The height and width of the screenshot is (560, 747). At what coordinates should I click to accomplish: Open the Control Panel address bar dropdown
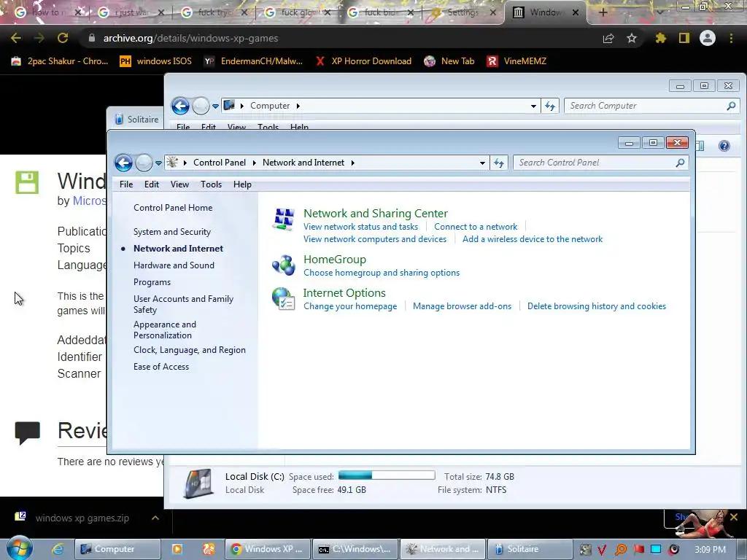click(x=482, y=163)
